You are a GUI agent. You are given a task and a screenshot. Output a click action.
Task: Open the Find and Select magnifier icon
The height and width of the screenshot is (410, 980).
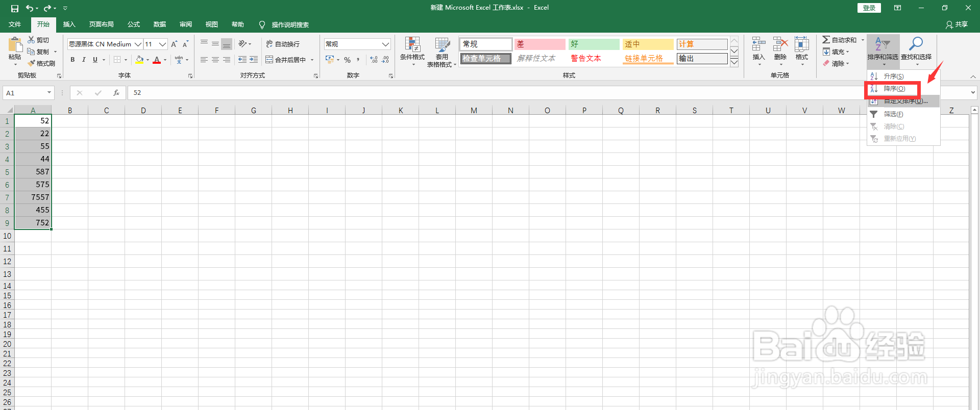coord(916,44)
